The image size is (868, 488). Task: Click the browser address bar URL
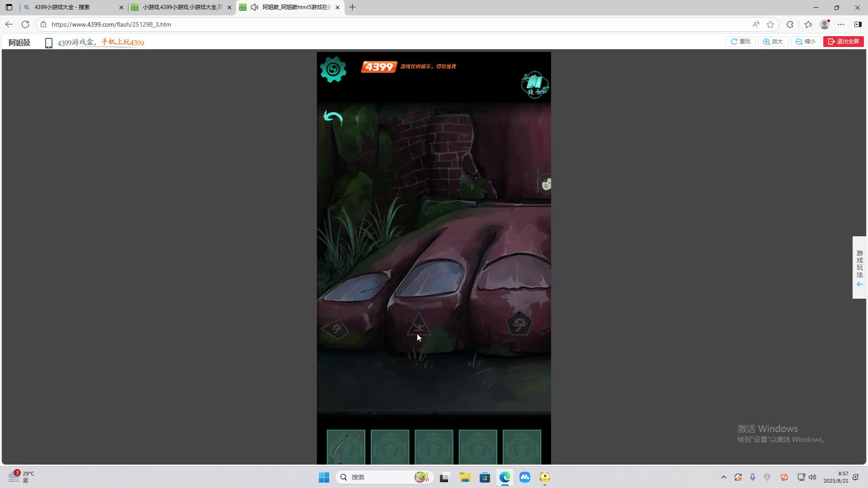pyautogui.click(x=111, y=24)
